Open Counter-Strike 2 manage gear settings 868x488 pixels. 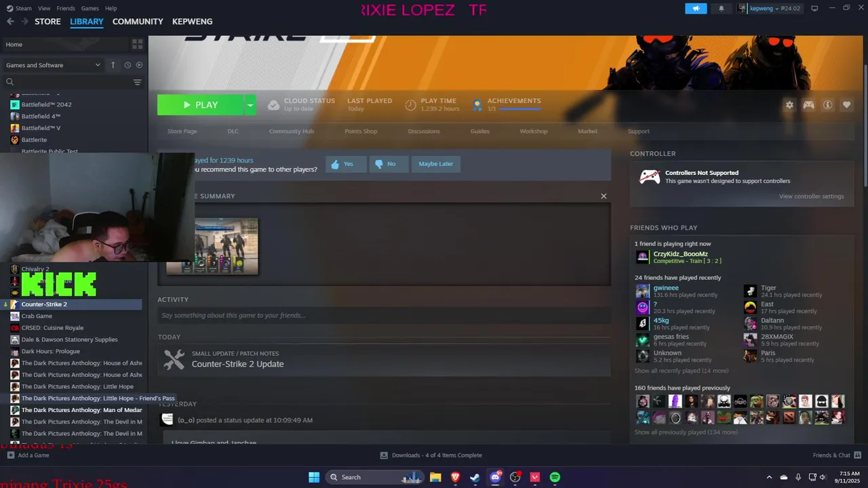pos(789,105)
